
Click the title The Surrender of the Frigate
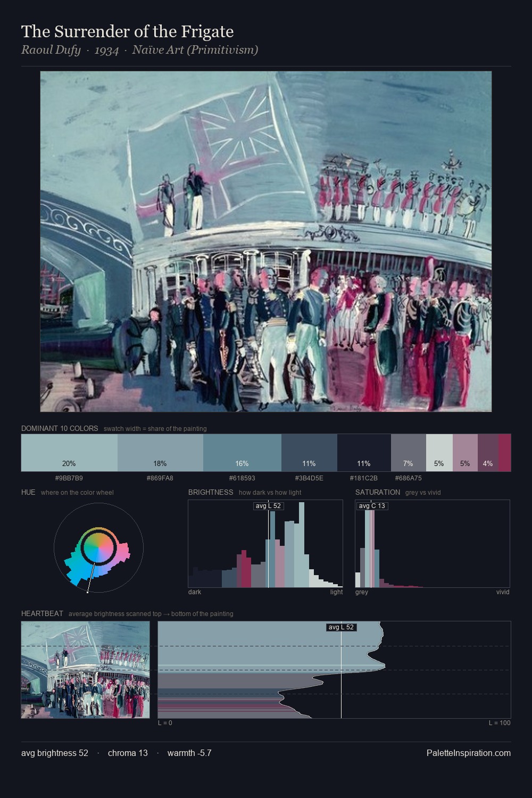pos(127,32)
